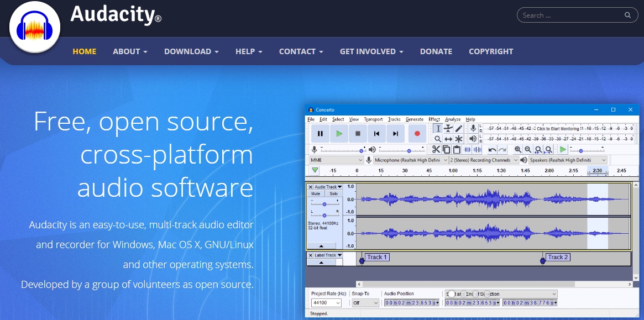Click the Undo arrow icon
This screenshot has width=644, height=320.
click(x=492, y=150)
